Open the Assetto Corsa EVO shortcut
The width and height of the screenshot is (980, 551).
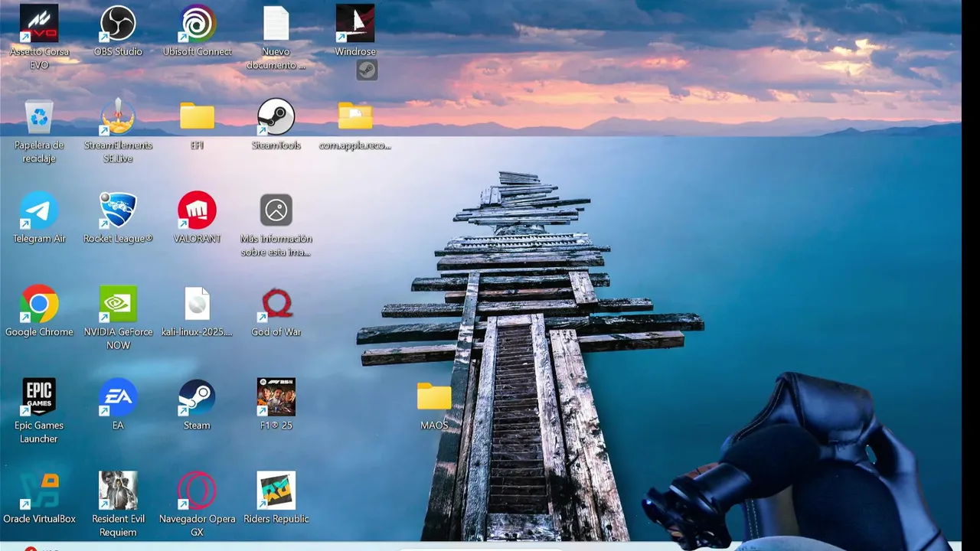click(x=39, y=24)
